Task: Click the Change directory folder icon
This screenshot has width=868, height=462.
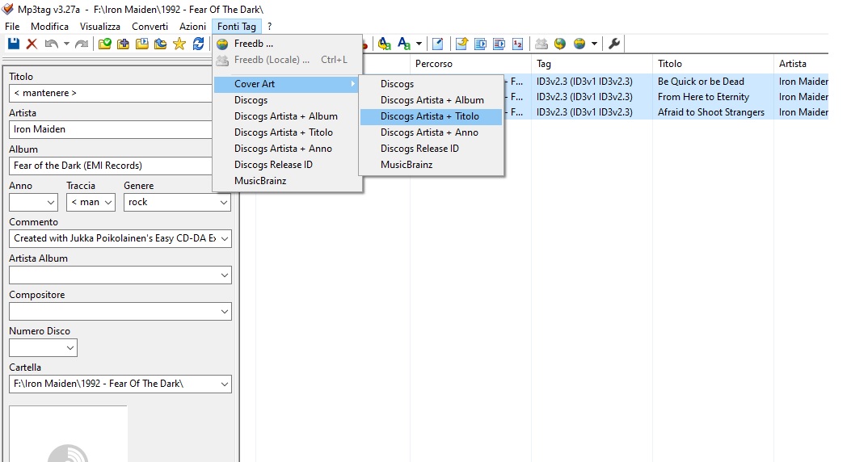Action: click(x=104, y=44)
